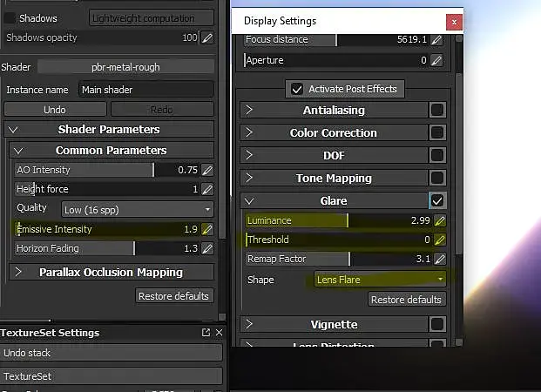Click the Instance name field Main shader
The width and height of the screenshot is (541, 392).
[x=146, y=90]
